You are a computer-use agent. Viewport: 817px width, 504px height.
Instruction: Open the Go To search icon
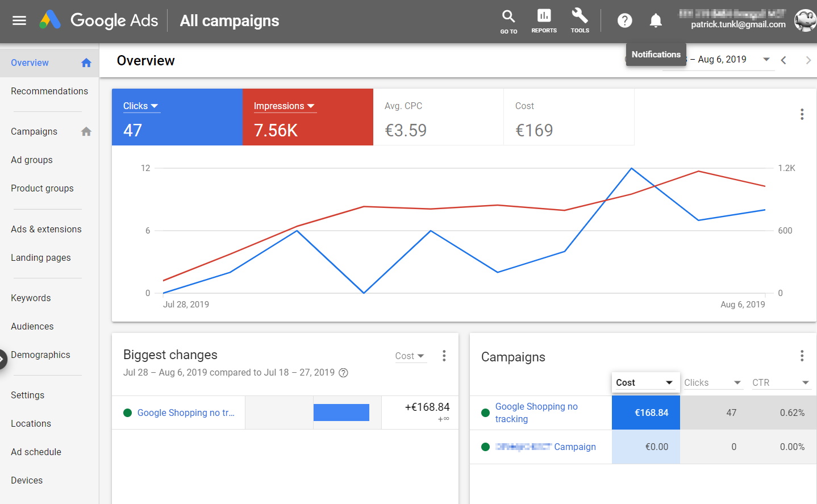click(x=508, y=22)
